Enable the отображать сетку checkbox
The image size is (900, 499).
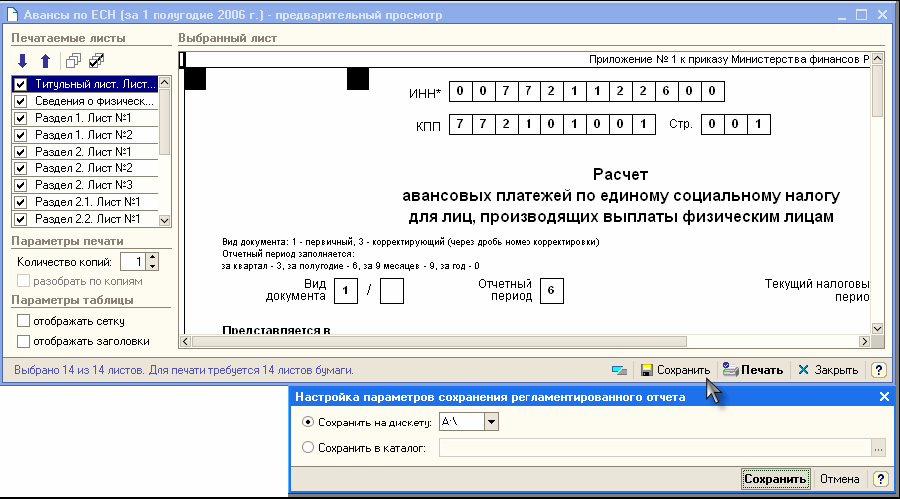click(24, 321)
